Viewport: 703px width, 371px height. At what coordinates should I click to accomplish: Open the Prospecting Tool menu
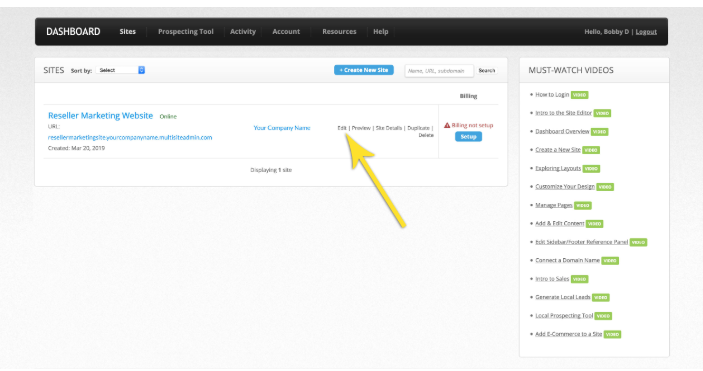click(186, 31)
